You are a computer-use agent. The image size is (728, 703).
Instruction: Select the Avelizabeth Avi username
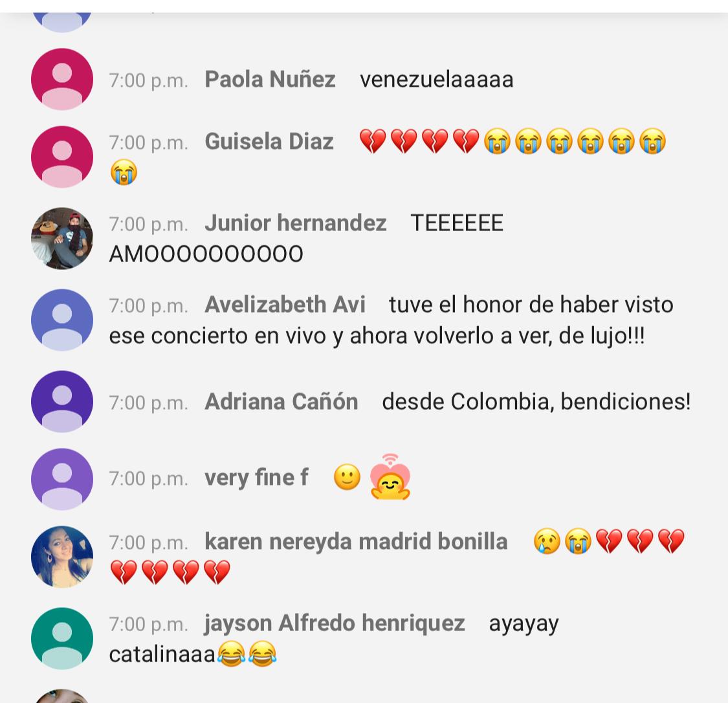[285, 305]
